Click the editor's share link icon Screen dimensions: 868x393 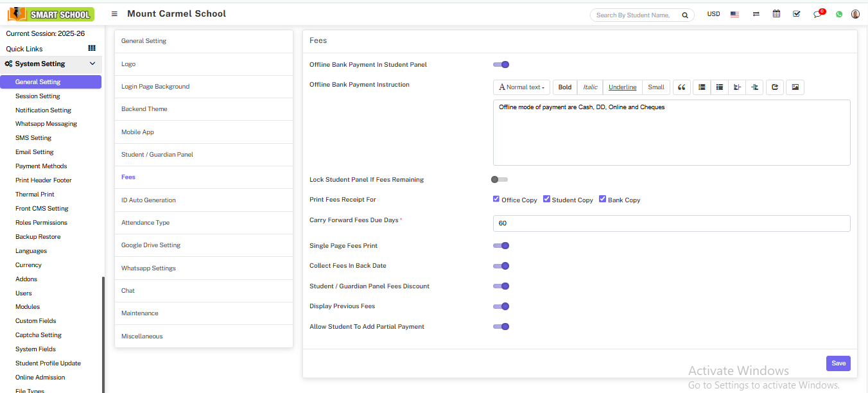coord(775,87)
